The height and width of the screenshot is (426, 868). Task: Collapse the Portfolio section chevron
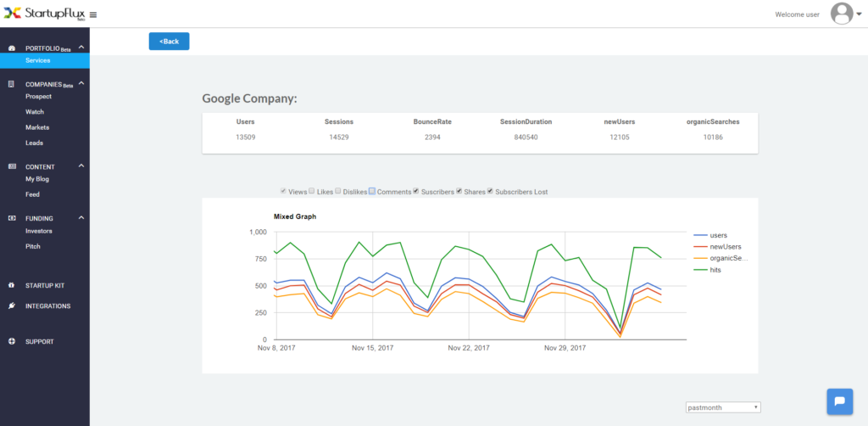click(x=81, y=48)
